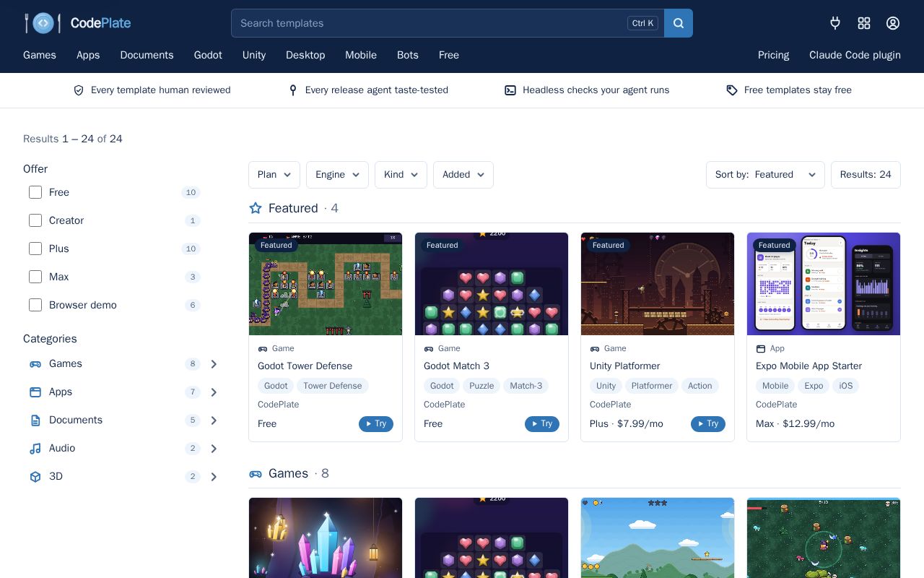Open the Claude Code plugin link
924x578 pixels.
coord(855,55)
